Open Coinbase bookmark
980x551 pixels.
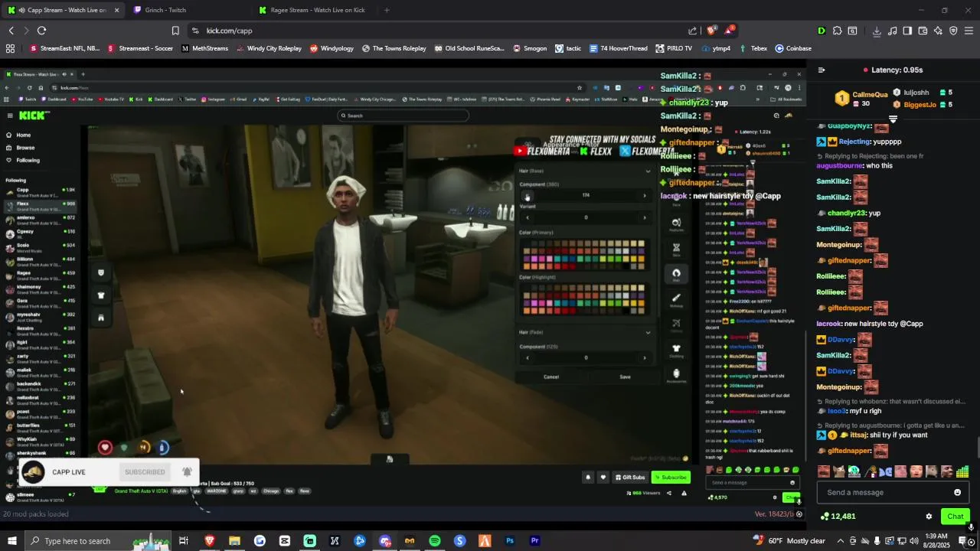tap(793, 48)
